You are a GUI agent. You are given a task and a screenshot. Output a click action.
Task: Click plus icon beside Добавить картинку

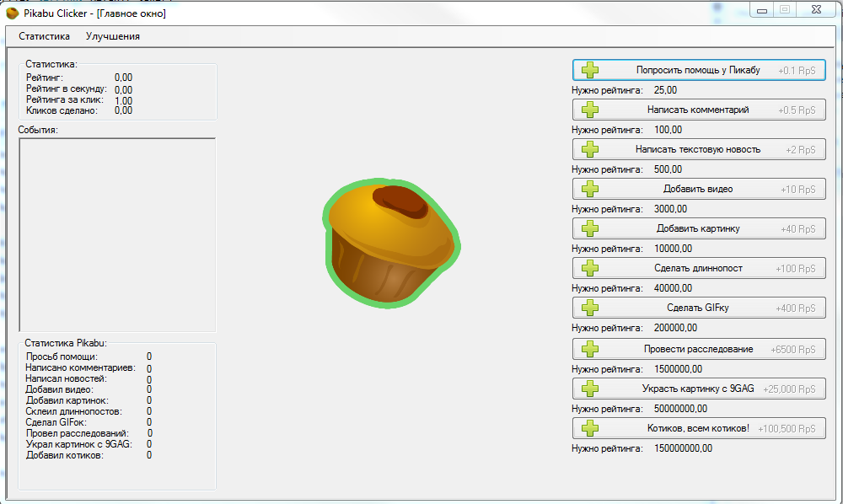[x=590, y=228]
